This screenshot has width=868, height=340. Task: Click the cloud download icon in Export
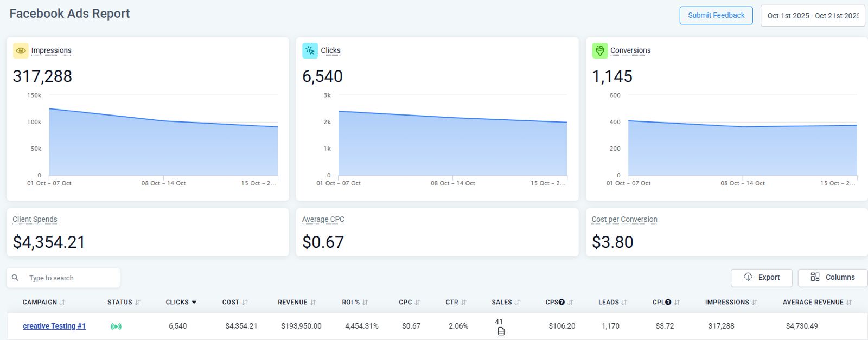(x=748, y=277)
